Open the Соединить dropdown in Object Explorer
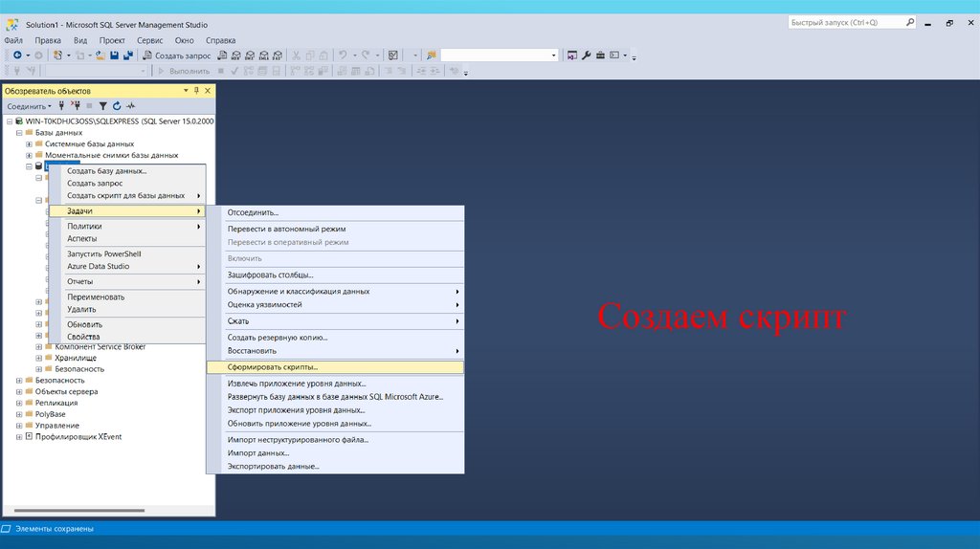 pyautogui.click(x=30, y=106)
